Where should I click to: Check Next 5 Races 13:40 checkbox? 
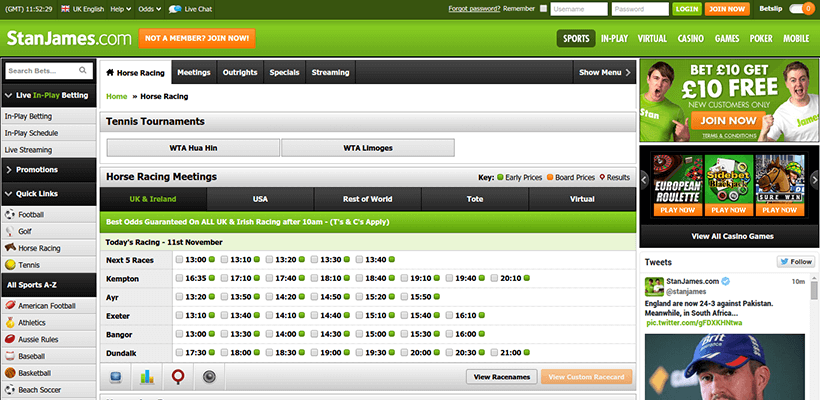click(x=359, y=259)
